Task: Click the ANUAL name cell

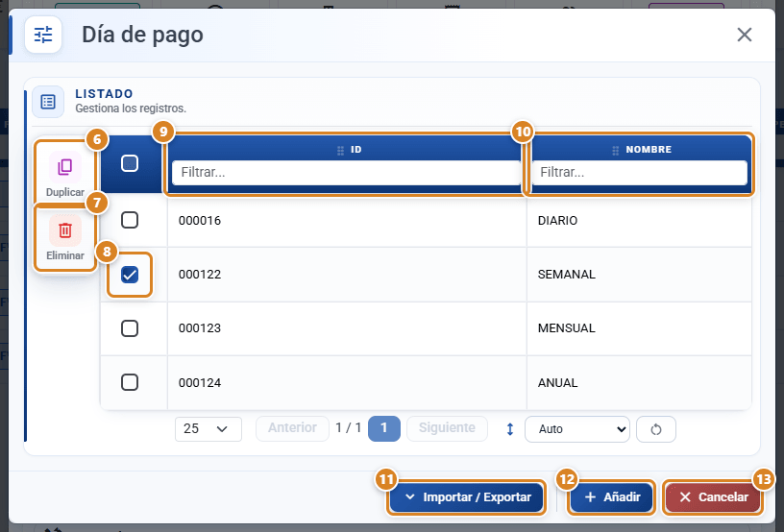Action: click(640, 382)
